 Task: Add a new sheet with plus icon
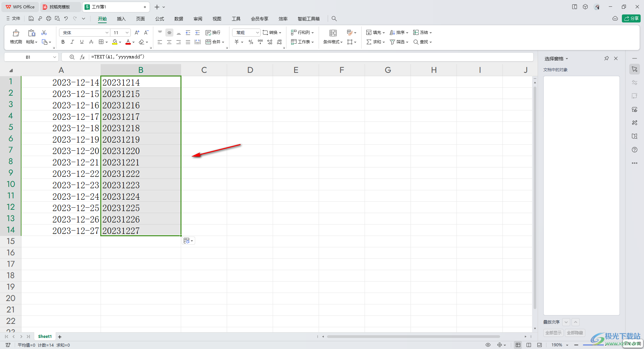pos(60,337)
